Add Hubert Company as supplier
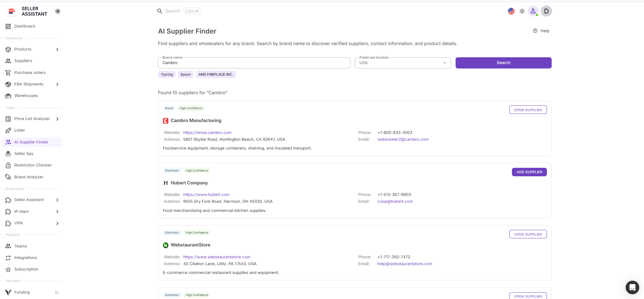This screenshot has height=299, width=644. [x=529, y=172]
